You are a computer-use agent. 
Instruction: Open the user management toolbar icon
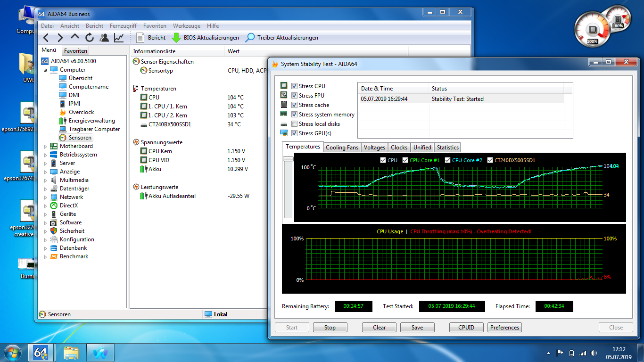coord(104,38)
